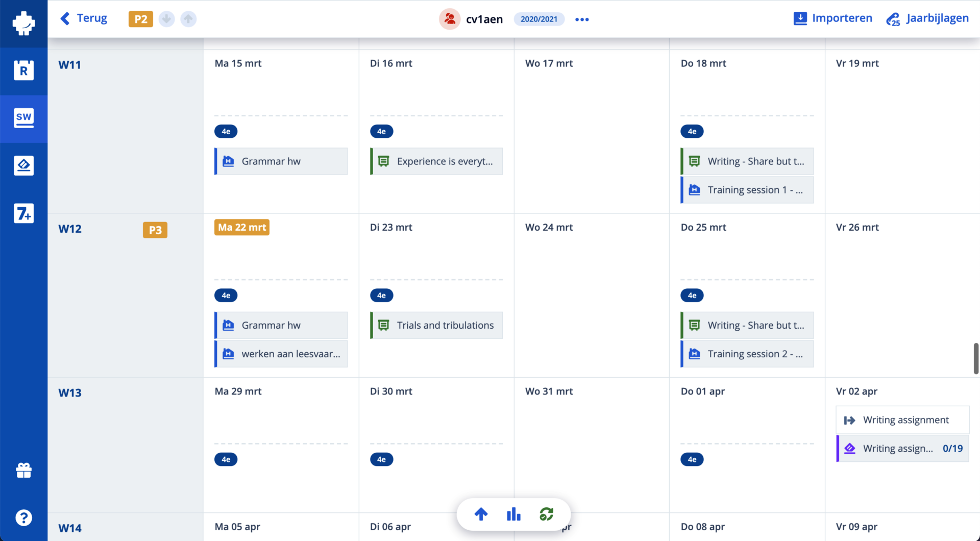Click the Terug back button
This screenshot has height=541, width=980.
coord(84,18)
